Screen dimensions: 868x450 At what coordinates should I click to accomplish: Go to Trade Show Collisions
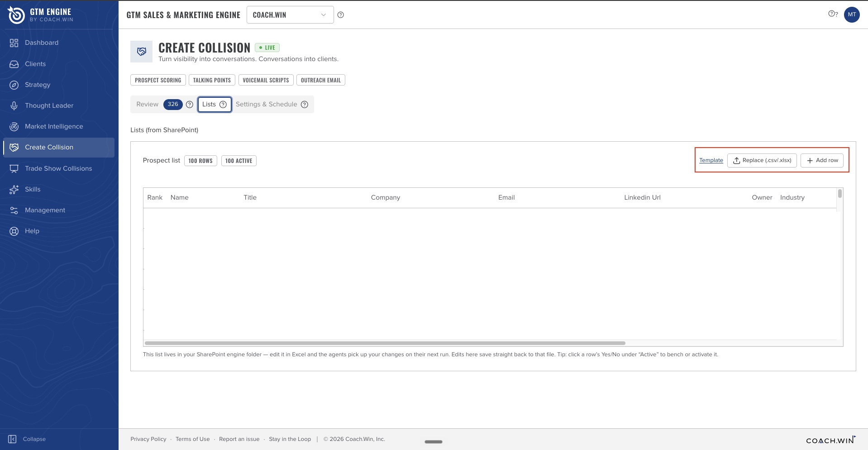pos(58,169)
